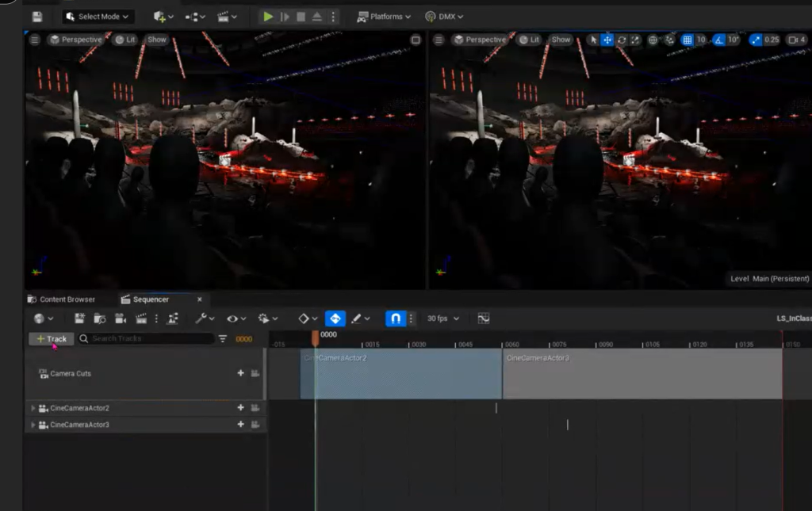Click the Director Blueprint icon in Sequencer
The height and width of the screenshot is (511, 812).
172,318
